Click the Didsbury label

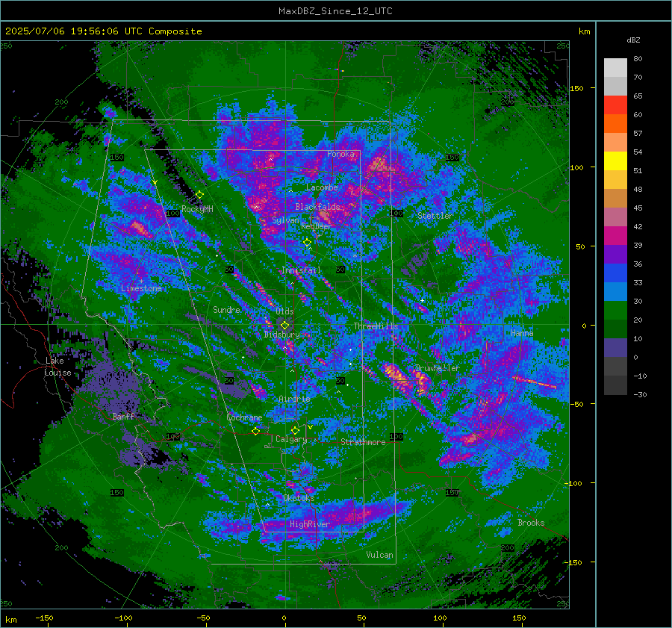click(281, 335)
